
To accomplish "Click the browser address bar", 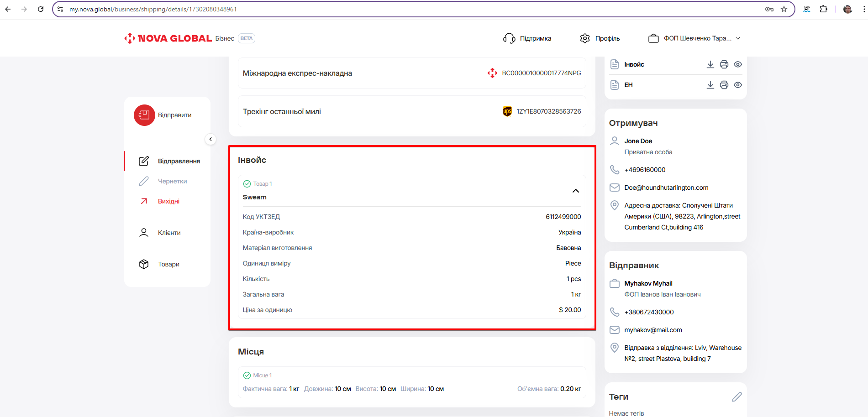I will pyautogui.click(x=411, y=9).
